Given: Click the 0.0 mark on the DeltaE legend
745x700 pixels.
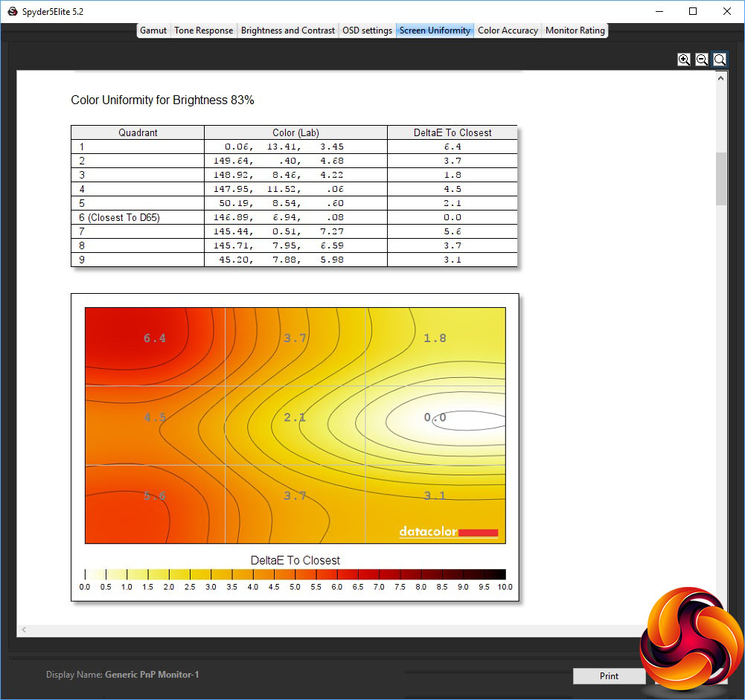Looking at the screenshot, I should pyautogui.click(x=85, y=587).
